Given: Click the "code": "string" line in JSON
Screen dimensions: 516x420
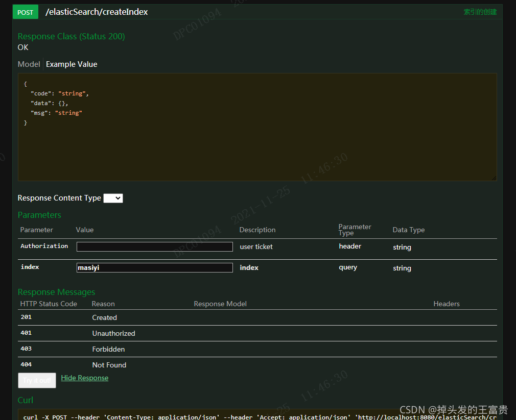Looking at the screenshot, I should pyautogui.click(x=60, y=93).
